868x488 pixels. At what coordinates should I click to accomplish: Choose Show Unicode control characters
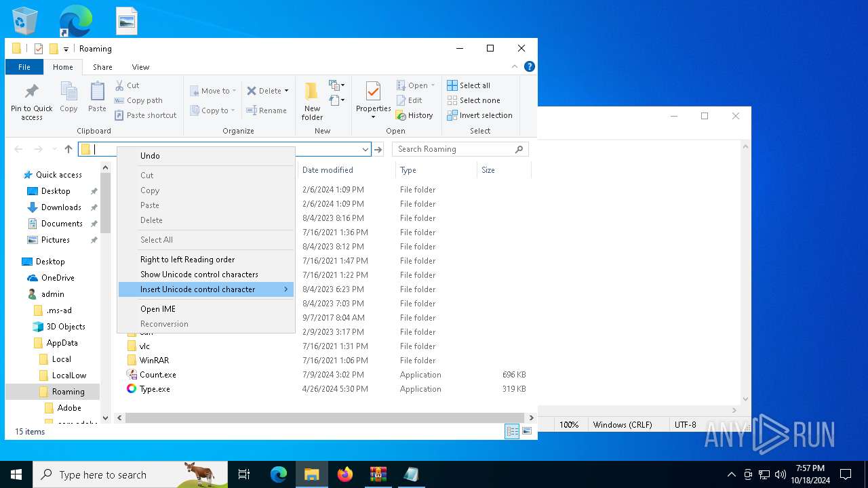click(x=206, y=274)
